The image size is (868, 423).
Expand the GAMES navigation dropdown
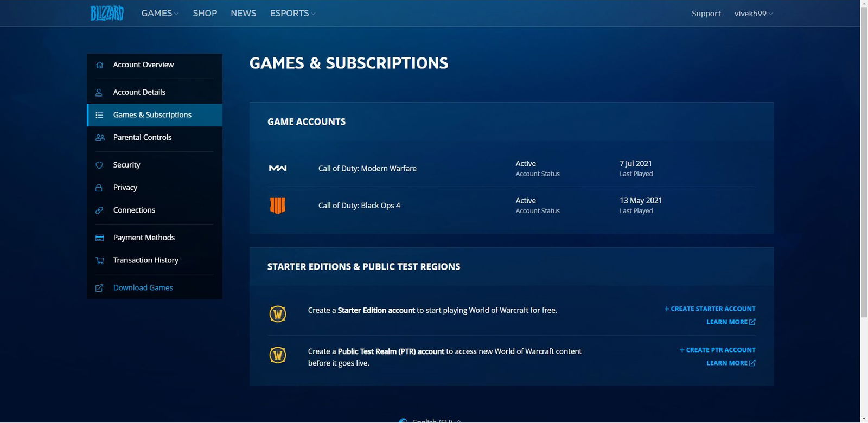coord(160,13)
